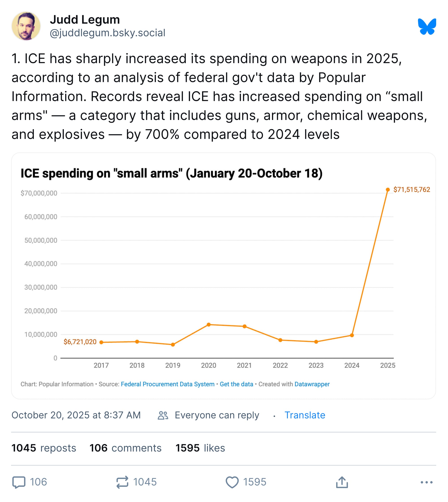The width and height of the screenshot is (448, 502).
Task: Click the Bluesky butterfly logo
Action: pos(427,27)
